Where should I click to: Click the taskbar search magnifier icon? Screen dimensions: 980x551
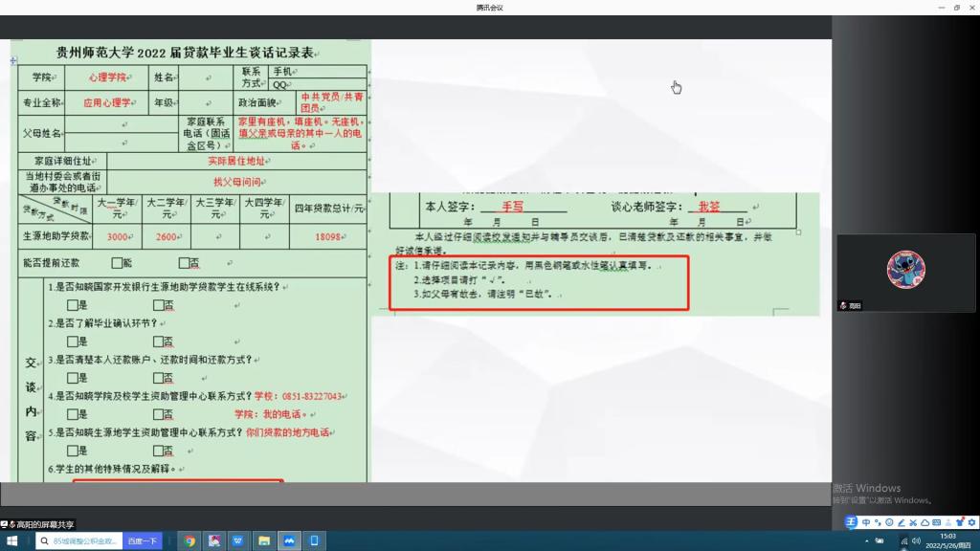point(44,541)
